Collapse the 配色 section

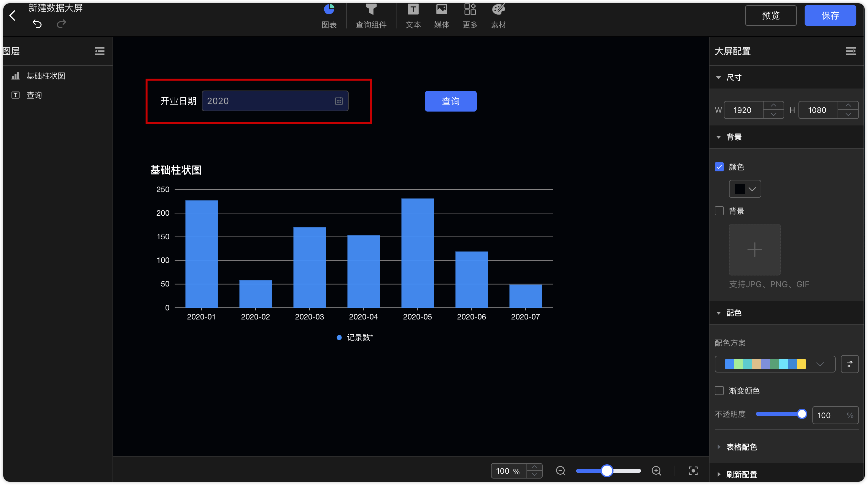[718, 313]
